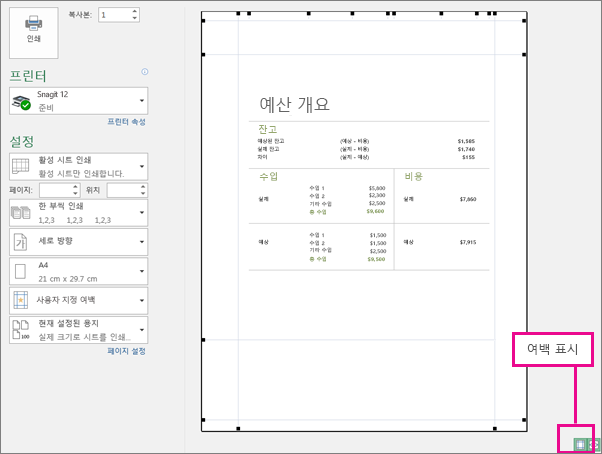Image resolution: width=602 pixels, height=454 pixels.
Task: Click the $7,915 expense value in preview
Action: 468,242
